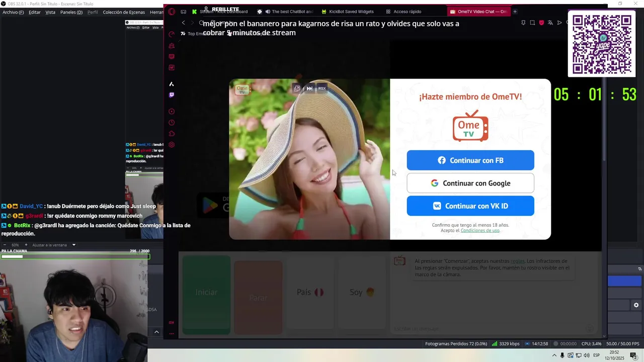Continue with the Facebook login button
644x362 pixels.
click(470, 160)
